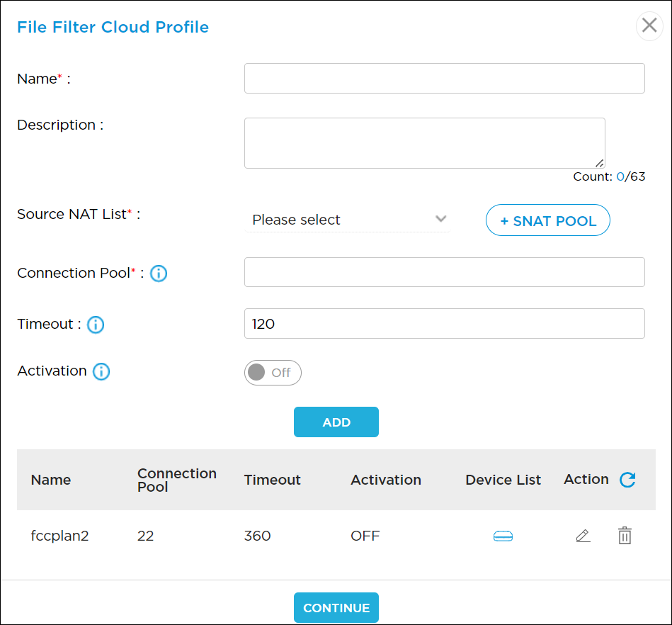The image size is (672, 625).
Task: Click the File Filter Cloud Profile title
Action: click(113, 27)
